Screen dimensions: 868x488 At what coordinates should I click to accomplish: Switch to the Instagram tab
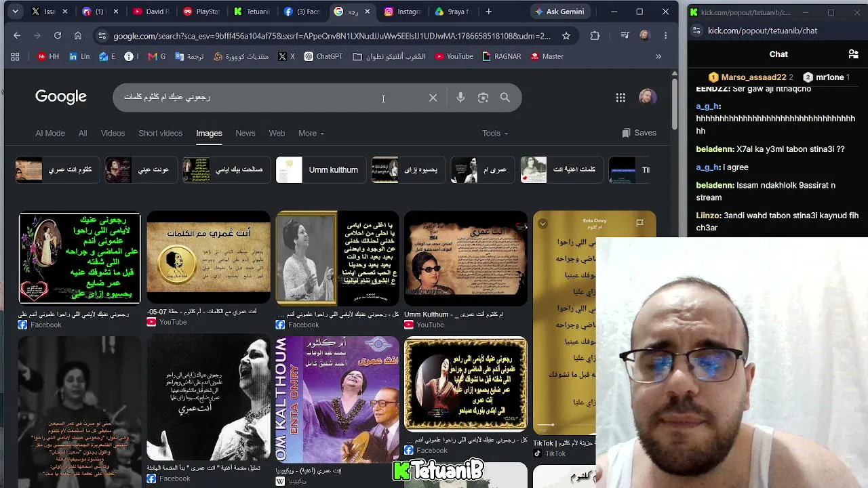click(403, 12)
